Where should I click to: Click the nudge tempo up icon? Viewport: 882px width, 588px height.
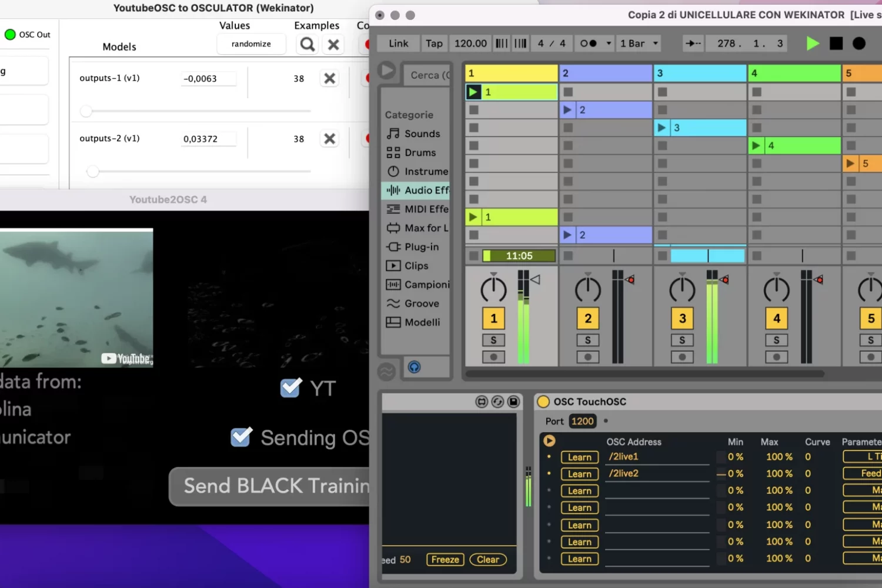click(x=520, y=44)
